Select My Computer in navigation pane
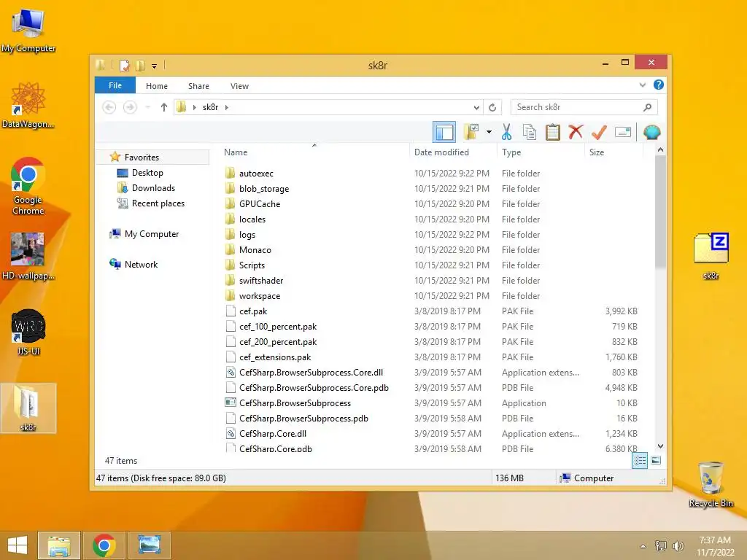 point(152,234)
